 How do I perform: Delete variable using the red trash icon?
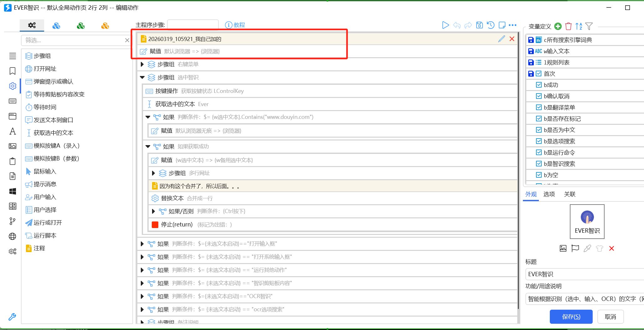569,26
